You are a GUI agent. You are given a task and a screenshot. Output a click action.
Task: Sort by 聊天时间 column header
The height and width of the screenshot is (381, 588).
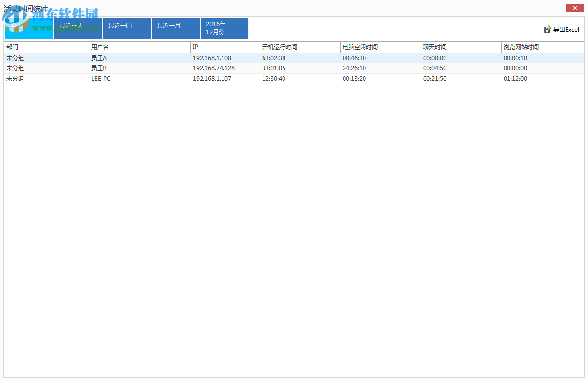coord(461,47)
